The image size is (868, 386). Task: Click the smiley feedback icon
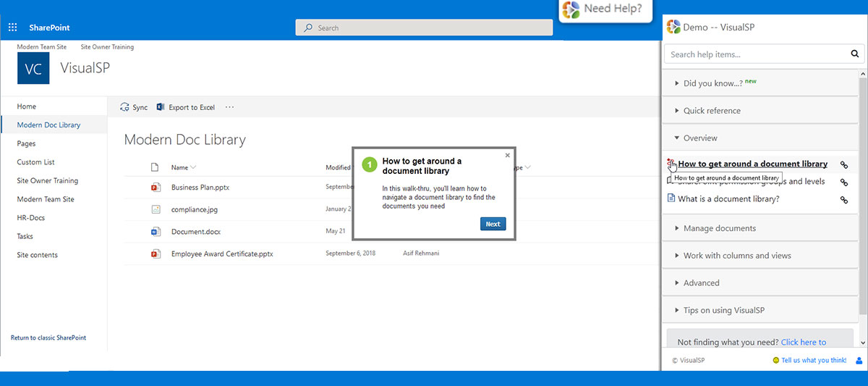click(776, 360)
